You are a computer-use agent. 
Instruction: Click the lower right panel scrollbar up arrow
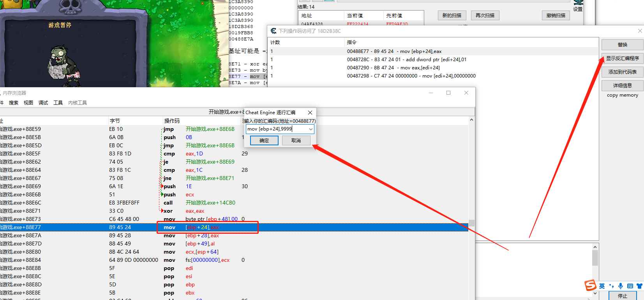click(595, 247)
